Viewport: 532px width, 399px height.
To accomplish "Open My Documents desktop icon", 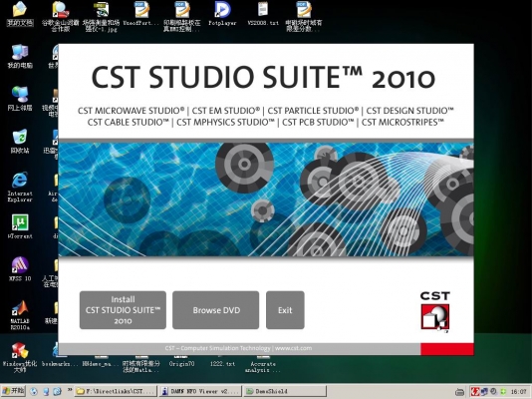I will pos(20,14).
